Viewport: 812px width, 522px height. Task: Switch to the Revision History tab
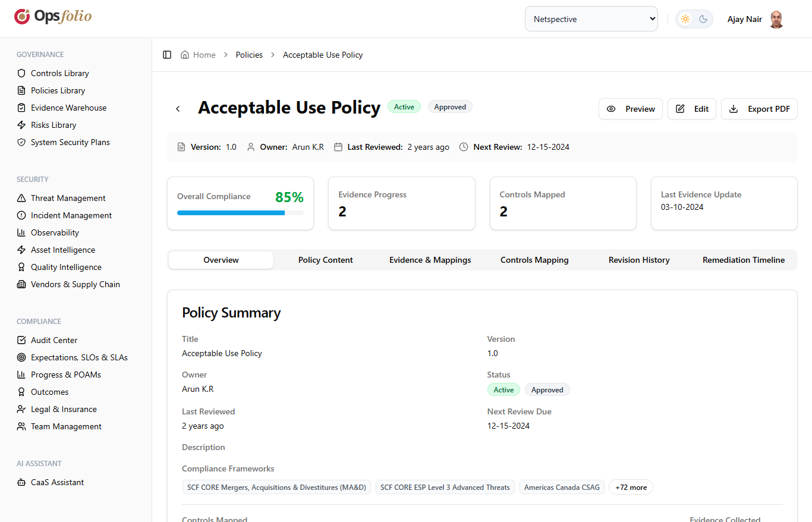(639, 260)
